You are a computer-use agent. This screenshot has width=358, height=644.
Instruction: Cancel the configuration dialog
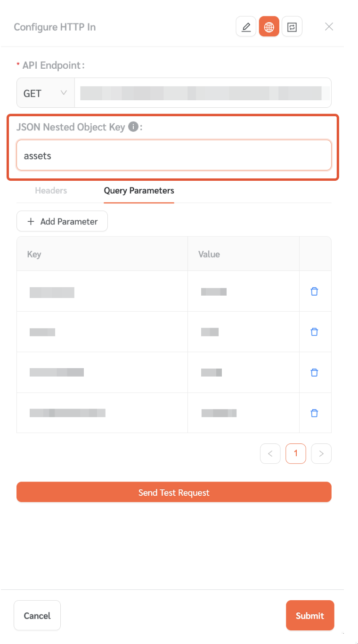[x=37, y=615]
